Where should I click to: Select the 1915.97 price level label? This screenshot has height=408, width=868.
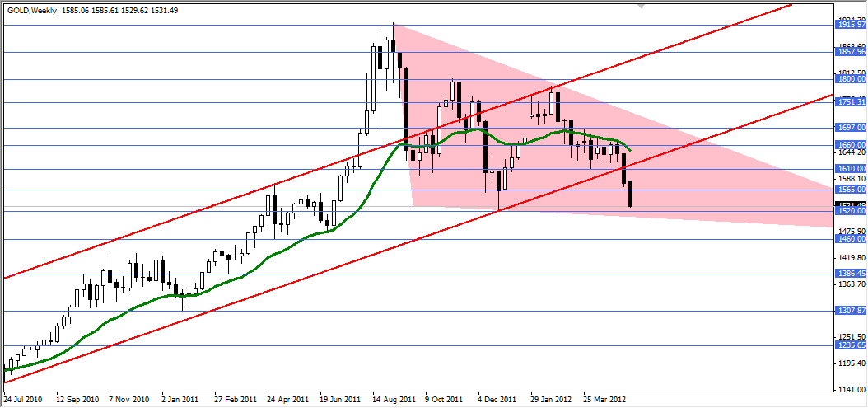coord(851,25)
